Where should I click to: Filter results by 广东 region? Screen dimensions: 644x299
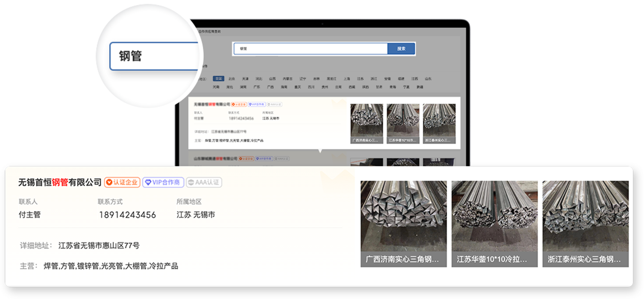click(257, 87)
